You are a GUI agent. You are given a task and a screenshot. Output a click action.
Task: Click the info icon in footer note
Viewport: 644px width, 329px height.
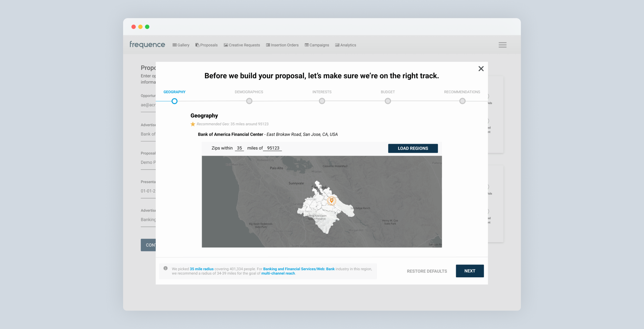click(165, 268)
